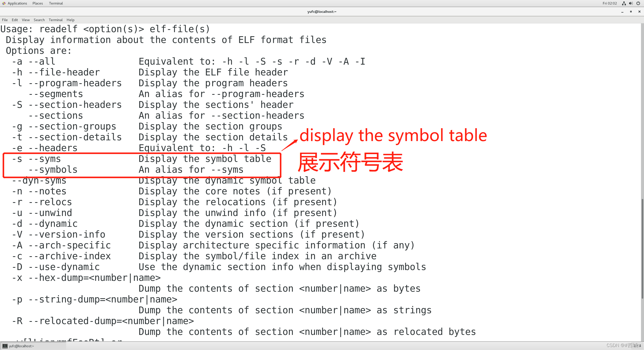
Task: Open the Terminal menu in menubar
Action: click(x=56, y=20)
